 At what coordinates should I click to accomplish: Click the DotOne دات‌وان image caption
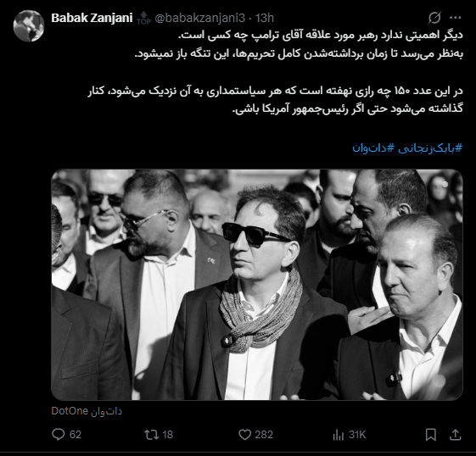[87, 411]
